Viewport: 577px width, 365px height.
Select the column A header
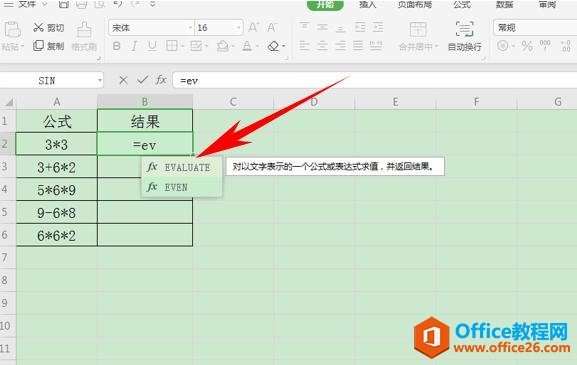57,102
